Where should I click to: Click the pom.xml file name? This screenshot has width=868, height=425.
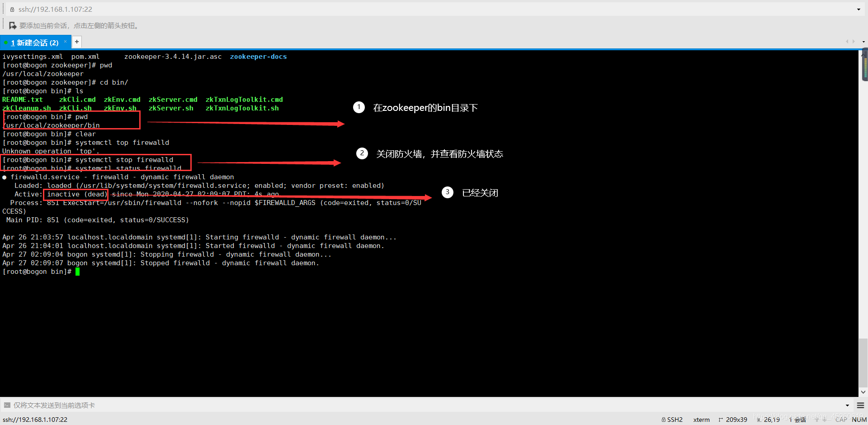[x=85, y=57]
